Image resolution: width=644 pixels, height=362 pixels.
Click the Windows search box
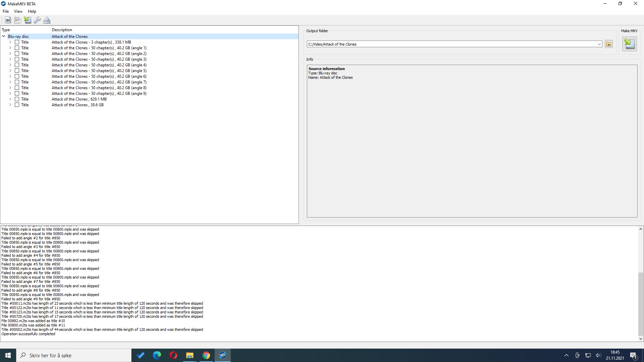(74, 355)
